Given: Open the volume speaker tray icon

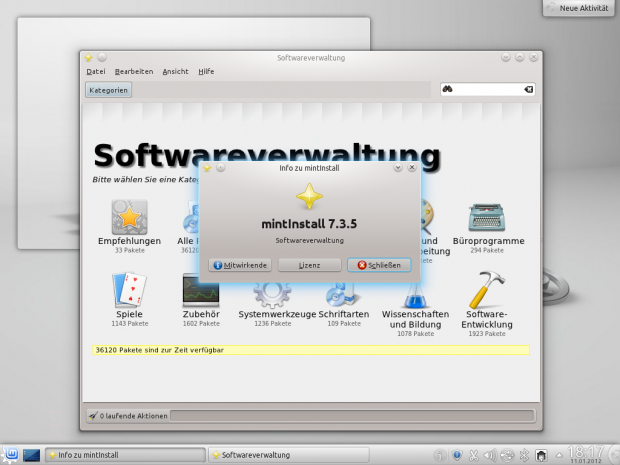Looking at the screenshot, I should coord(490,455).
